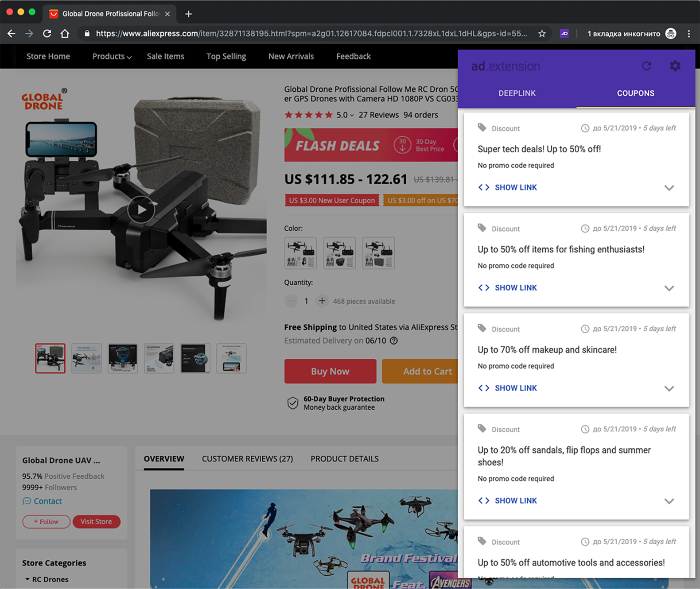Select the first product thumbnail
Image resolution: width=700 pixels, height=589 pixels.
click(50, 358)
